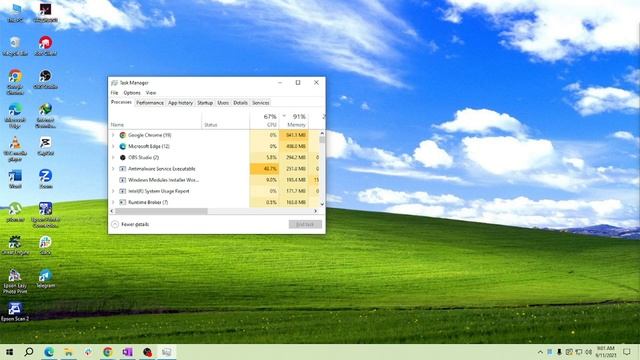Select the Epson Easy Photo Print icon
The width and height of the screenshot is (640, 360).
tap(15, 282)
